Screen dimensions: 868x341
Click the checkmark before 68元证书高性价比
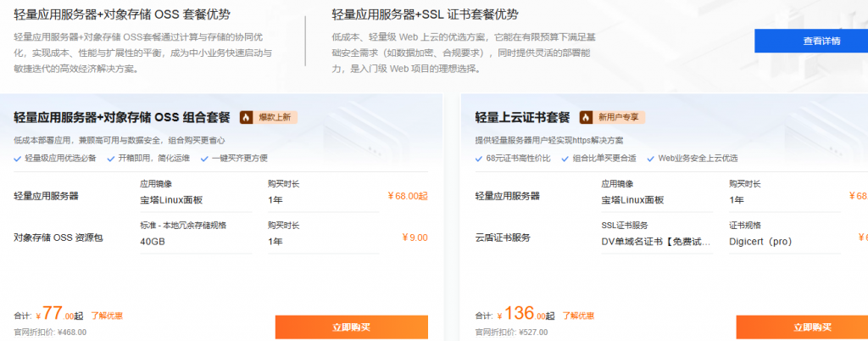pos(479,159)
